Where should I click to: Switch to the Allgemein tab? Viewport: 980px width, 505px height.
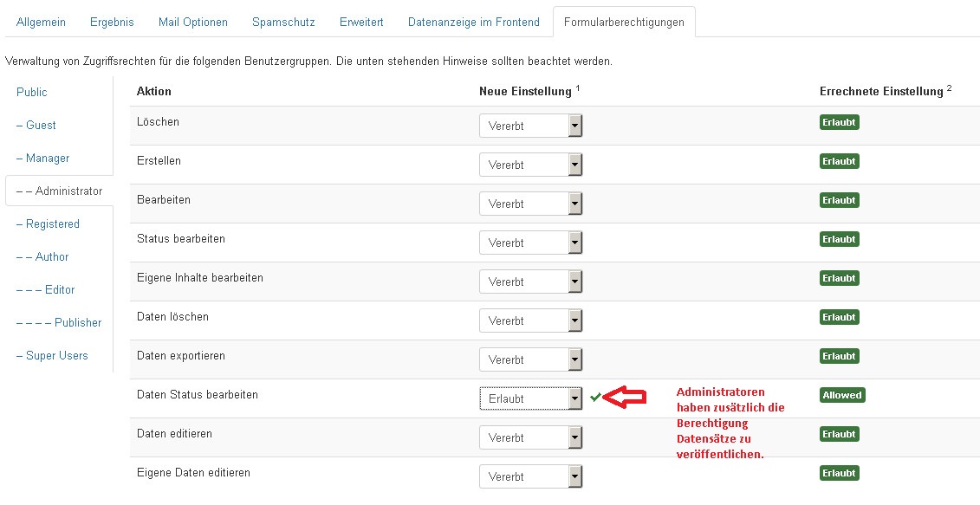coord(41,22)
